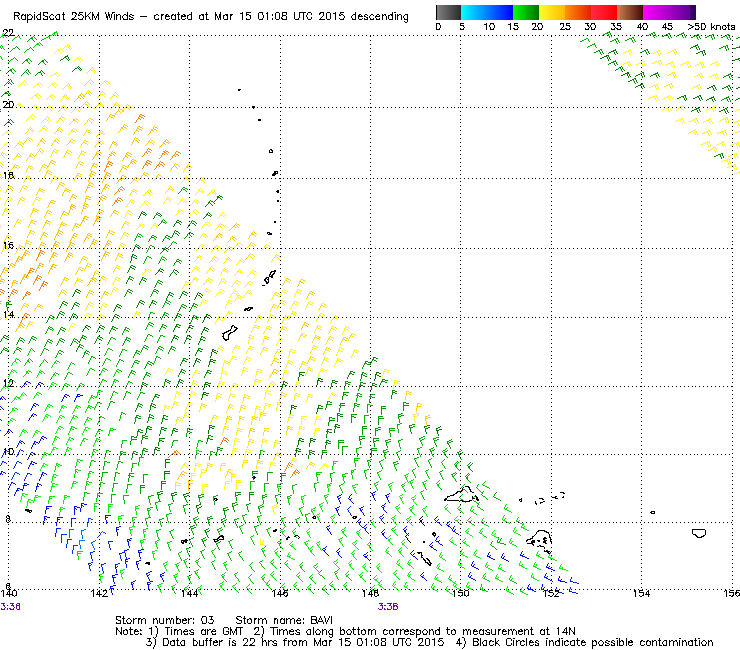Click the latitude label 12
The height and width of the screenshot is (650, 740).
click(8, 383)
